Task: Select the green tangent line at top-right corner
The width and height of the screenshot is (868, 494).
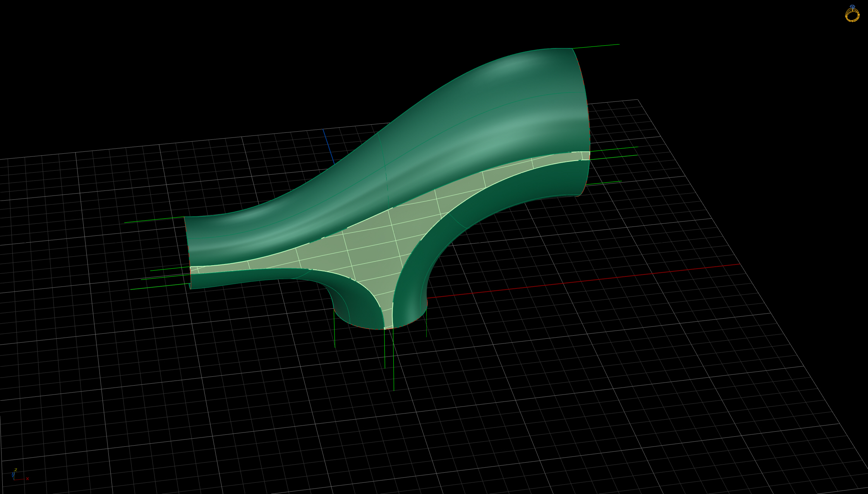Action: point(596,46)
